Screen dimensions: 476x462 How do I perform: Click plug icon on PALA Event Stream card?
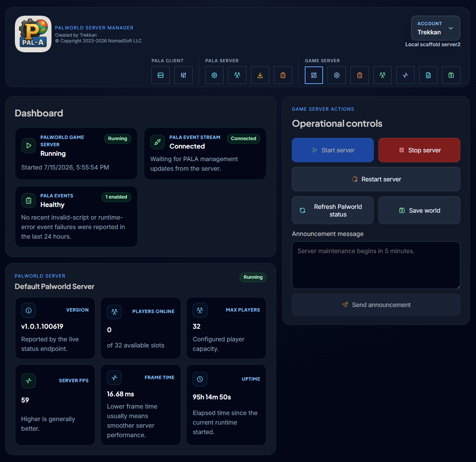click(158, 142)
